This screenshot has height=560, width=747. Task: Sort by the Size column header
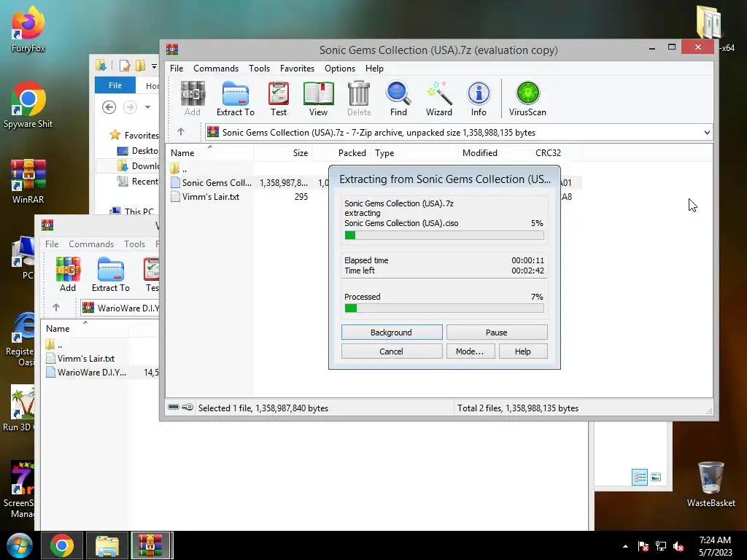[282, 153]
